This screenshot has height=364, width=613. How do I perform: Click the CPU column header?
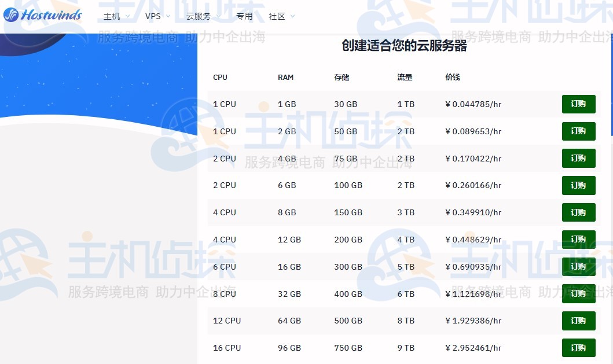pos(220,77)
